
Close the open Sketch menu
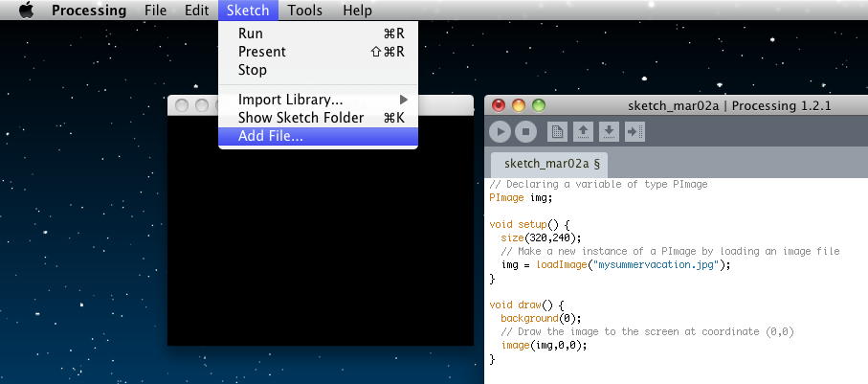[248, 10]
